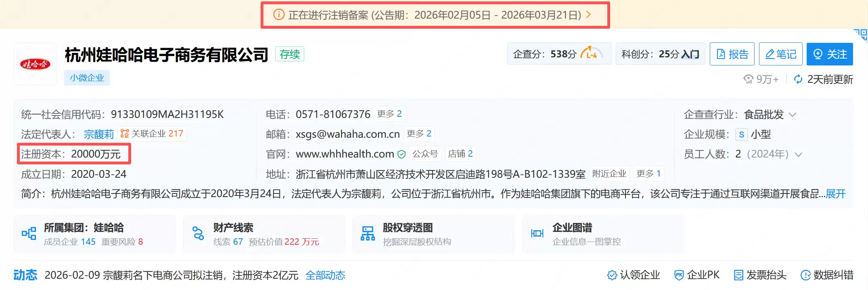Expand the company introduction with 展开
This screenshot has width=868, height=290.
click(x=836, y=194)
